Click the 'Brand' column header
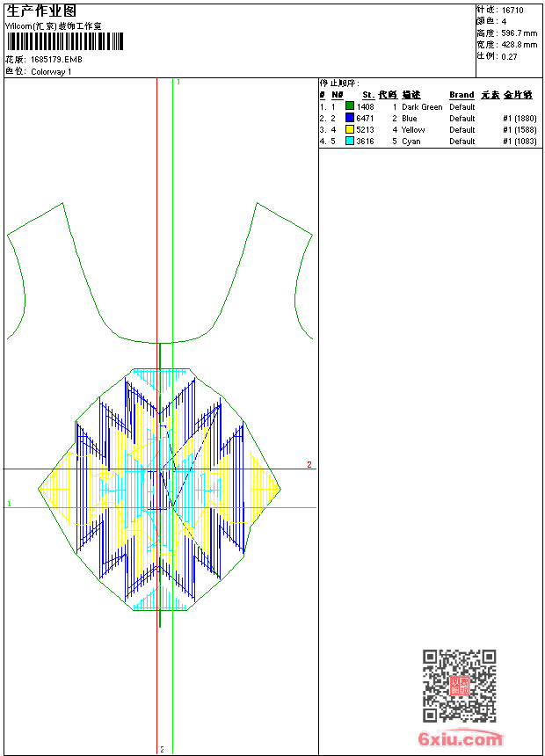The height and width of the screenshot is (756, 545). point(461,95)
